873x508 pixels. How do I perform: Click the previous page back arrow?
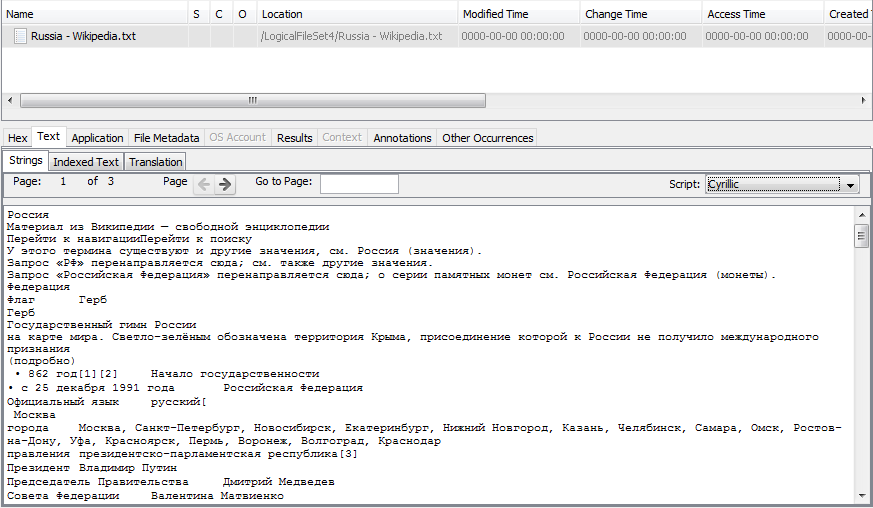(x=204, y=184)
